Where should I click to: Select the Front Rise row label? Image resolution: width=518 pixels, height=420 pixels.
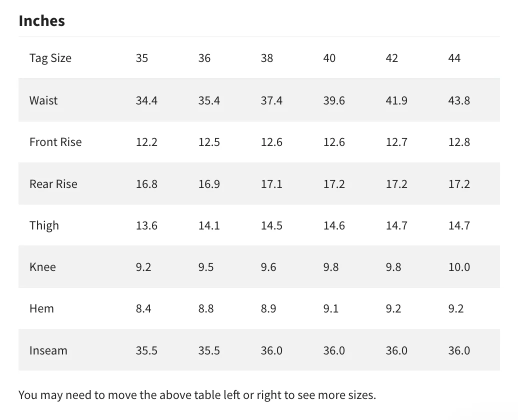click(55, 142)
